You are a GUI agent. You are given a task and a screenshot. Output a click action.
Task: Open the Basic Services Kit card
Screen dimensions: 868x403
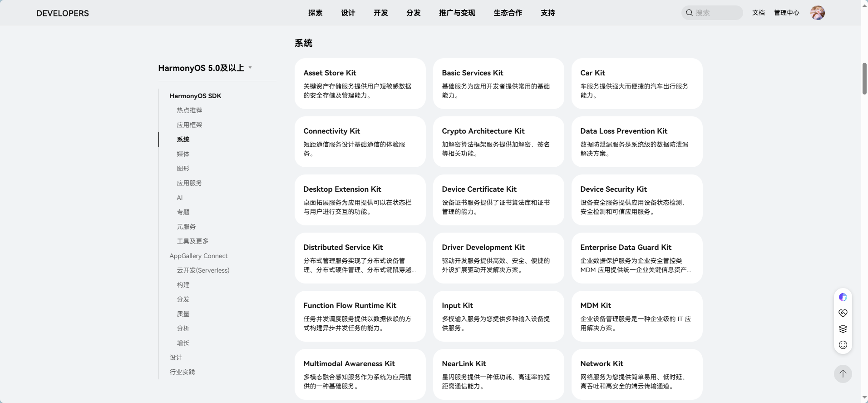(x=498, y=84)
